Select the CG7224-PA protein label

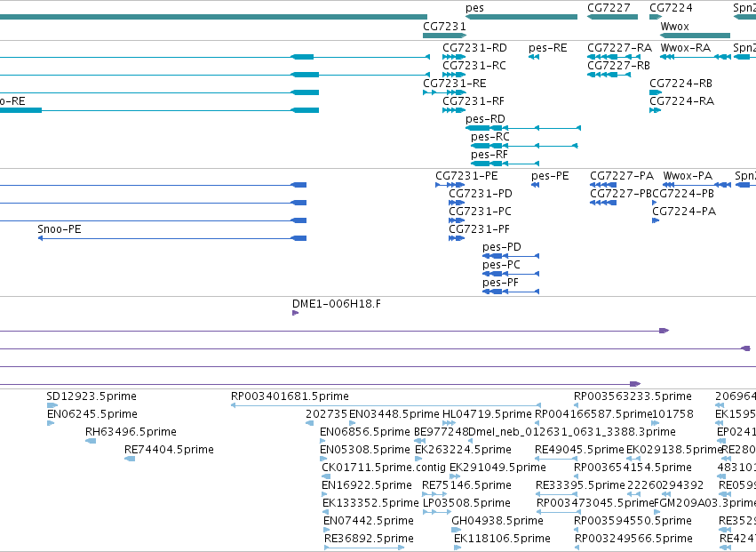684,212
